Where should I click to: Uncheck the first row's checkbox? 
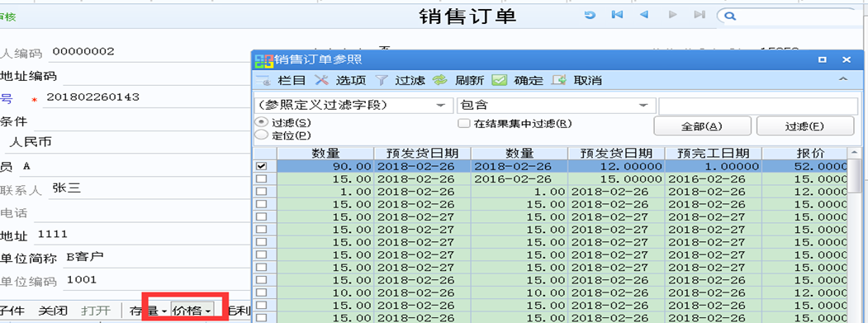point(262,166)
